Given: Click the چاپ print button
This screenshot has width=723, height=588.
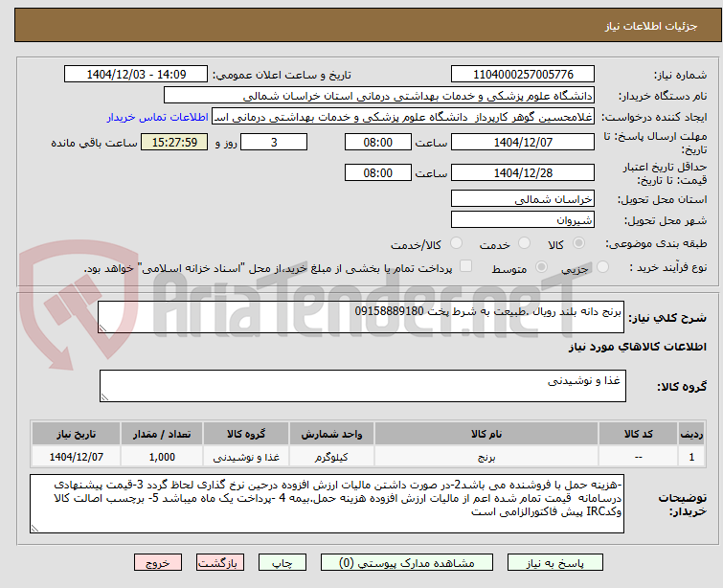Looking at the screenshot, I should pos(282,563).
